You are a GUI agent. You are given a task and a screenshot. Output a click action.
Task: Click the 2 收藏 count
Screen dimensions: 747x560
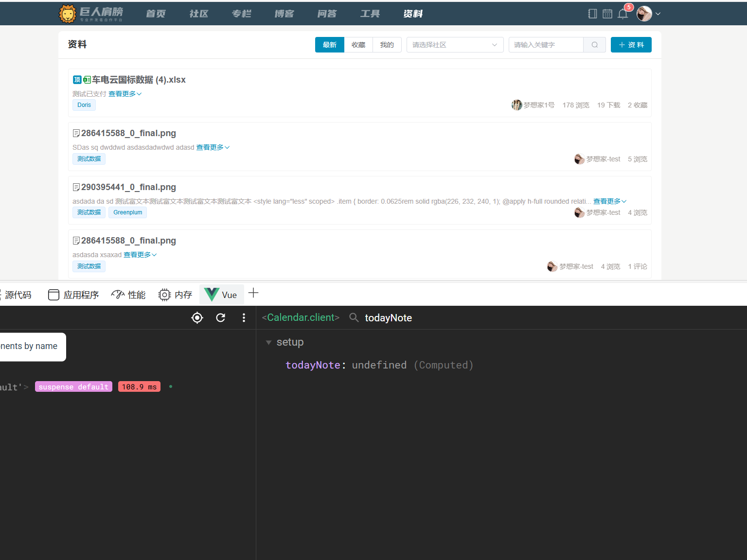637,105
